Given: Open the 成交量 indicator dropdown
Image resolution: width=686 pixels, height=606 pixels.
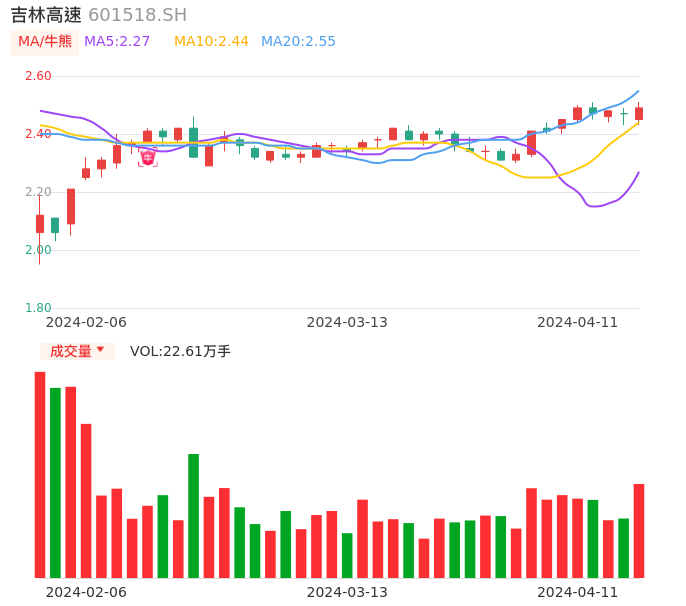Looking at the screenshot, I should click(77, 351).
